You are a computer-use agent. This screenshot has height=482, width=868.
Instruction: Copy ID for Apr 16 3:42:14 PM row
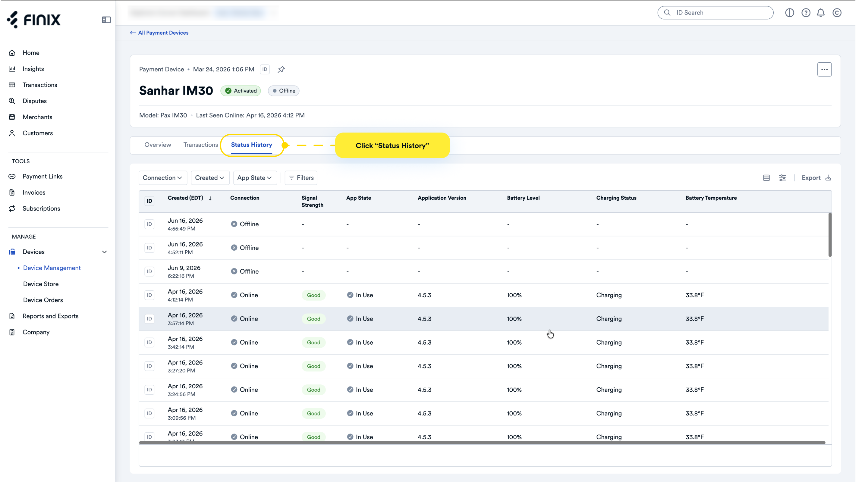149,343
